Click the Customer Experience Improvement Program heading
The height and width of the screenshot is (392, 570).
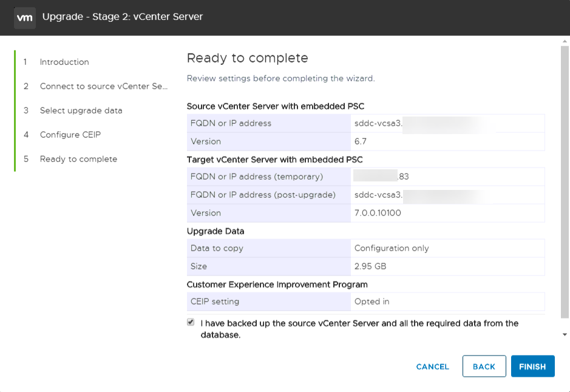[277, 285]
